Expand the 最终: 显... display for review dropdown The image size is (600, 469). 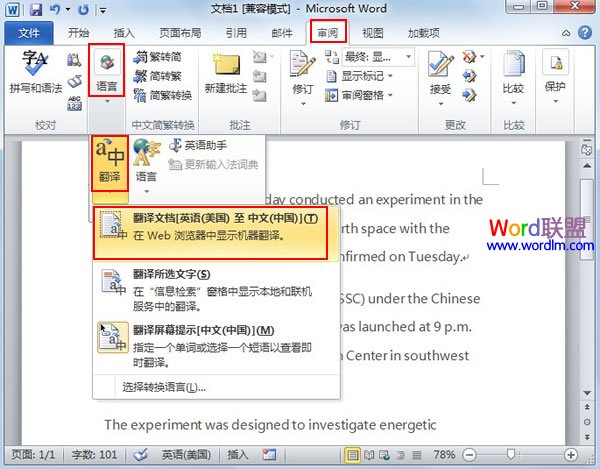coord(408,57)
